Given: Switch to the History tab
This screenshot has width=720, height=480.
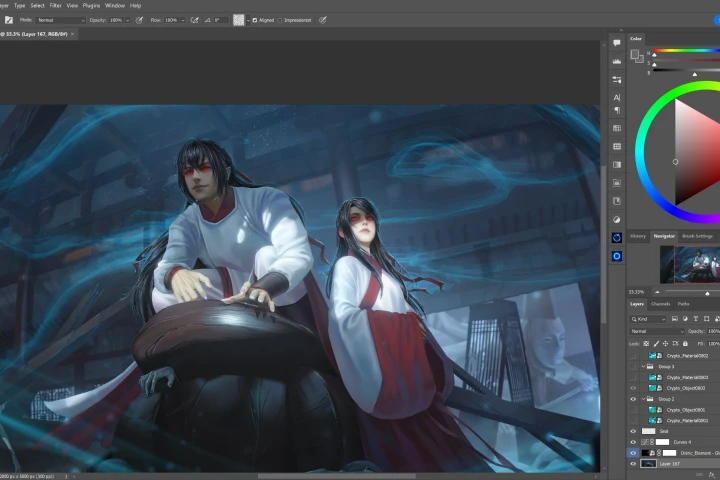Looking at the screenshot, I should (x=638, y=236).
